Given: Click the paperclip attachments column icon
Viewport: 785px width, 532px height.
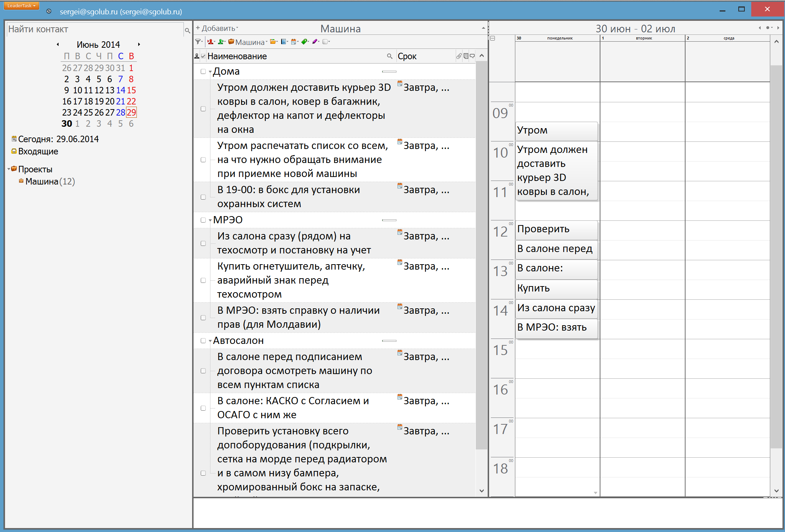Looking at the screenshot, I should coord(459,56).
